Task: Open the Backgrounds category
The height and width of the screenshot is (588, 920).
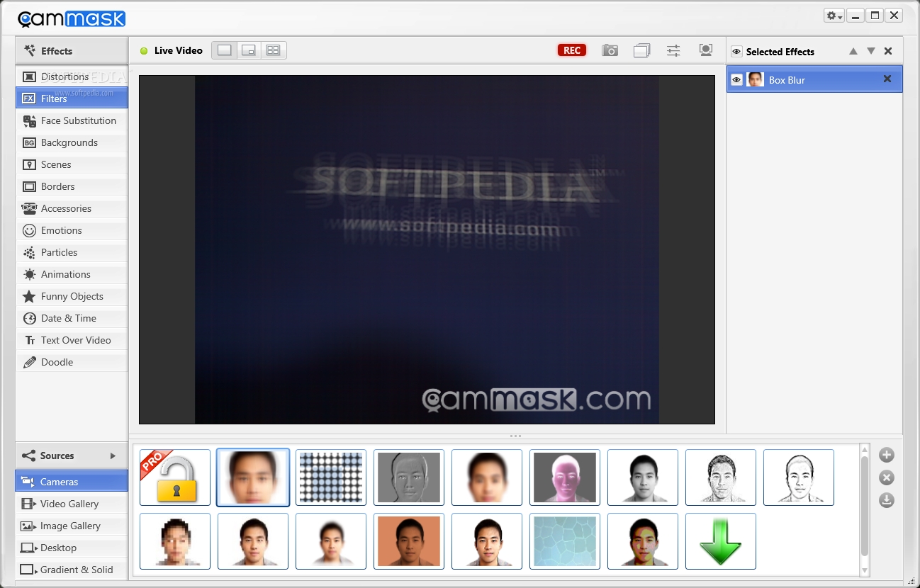Action: tap(72, 142)
